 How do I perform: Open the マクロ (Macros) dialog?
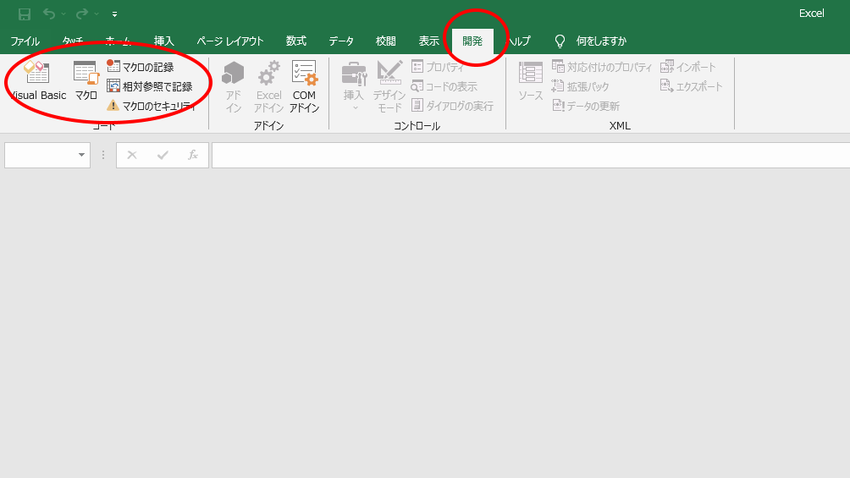tap(86, 81)
